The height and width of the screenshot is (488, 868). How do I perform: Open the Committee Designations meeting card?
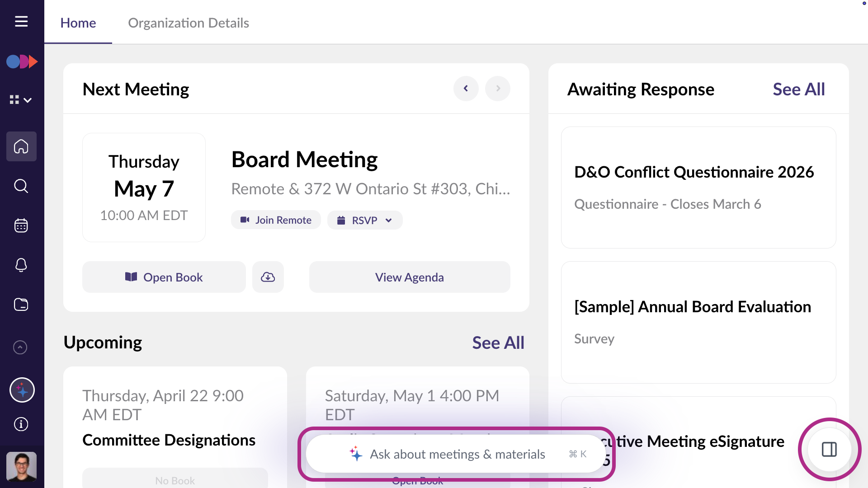point(175,427)
